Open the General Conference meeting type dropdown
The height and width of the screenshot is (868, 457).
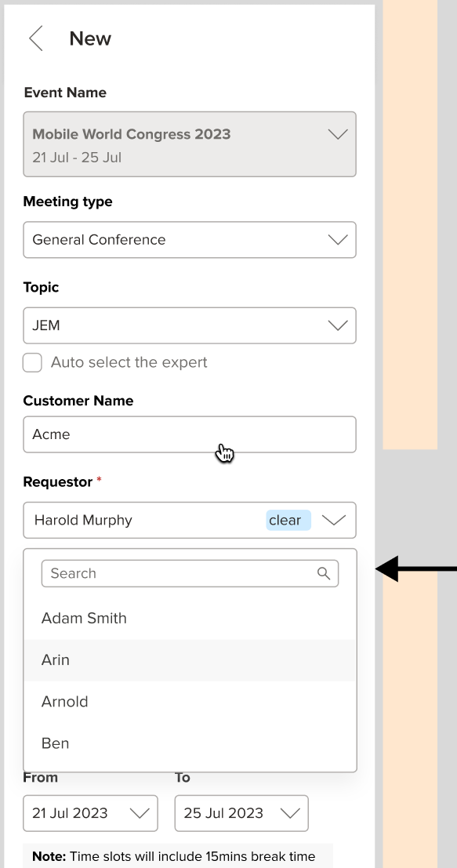pos(190,240)
